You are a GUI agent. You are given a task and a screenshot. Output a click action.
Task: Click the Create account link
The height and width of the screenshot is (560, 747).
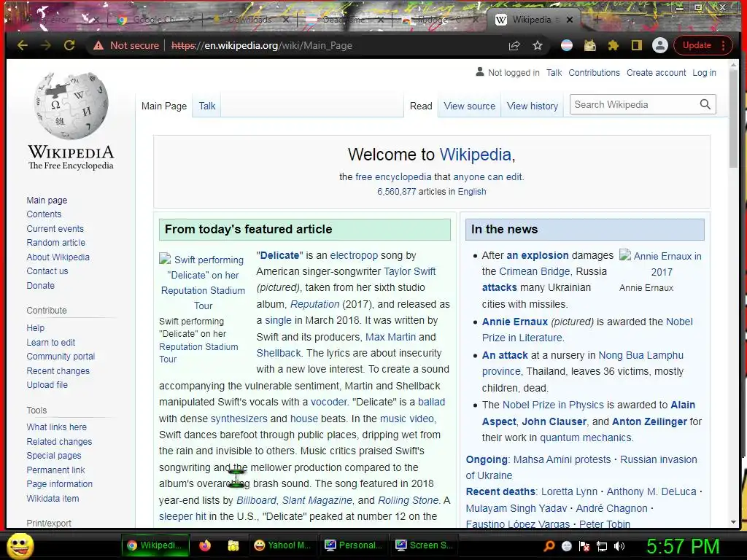pyautogui.click(x=656, y=72)
